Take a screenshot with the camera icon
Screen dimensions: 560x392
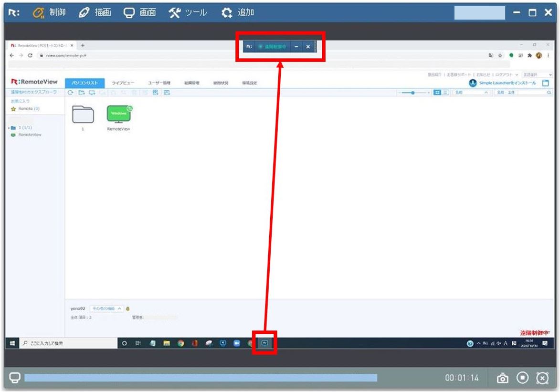point(503,378)
